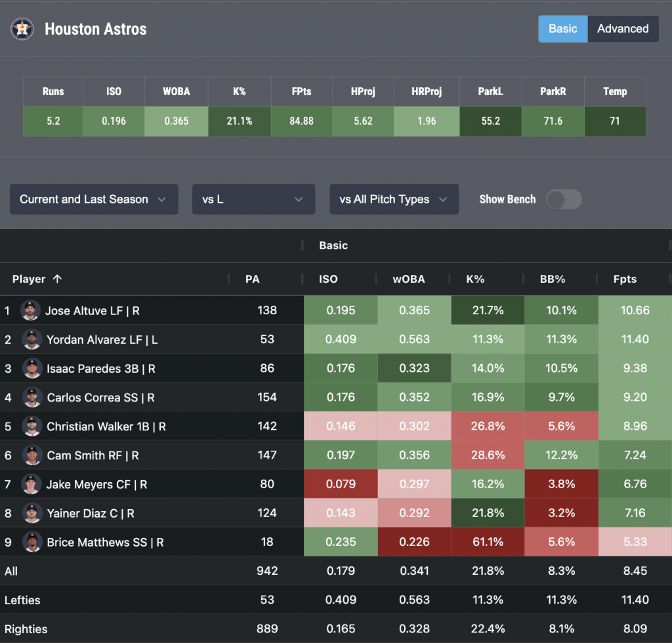Click Yordan Alvarez's 0.409 ISO cell
The height and width of the screenshot is (643, 672).
point(341,339)
